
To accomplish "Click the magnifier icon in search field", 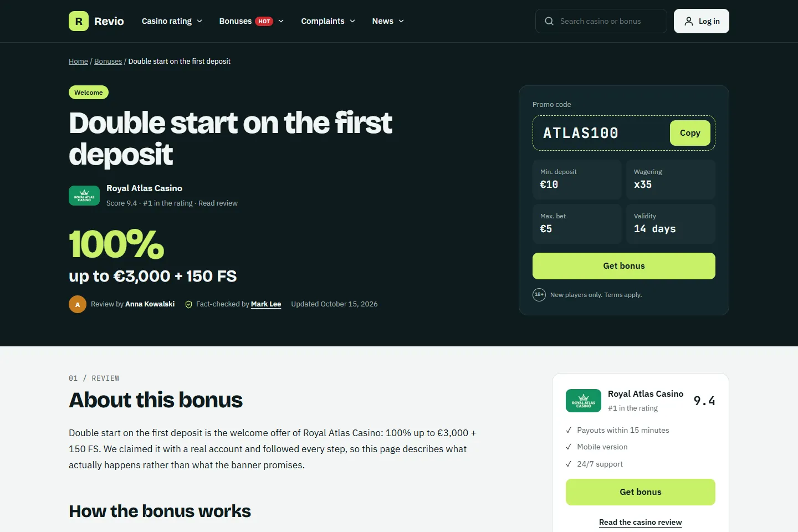I will 549,21.
